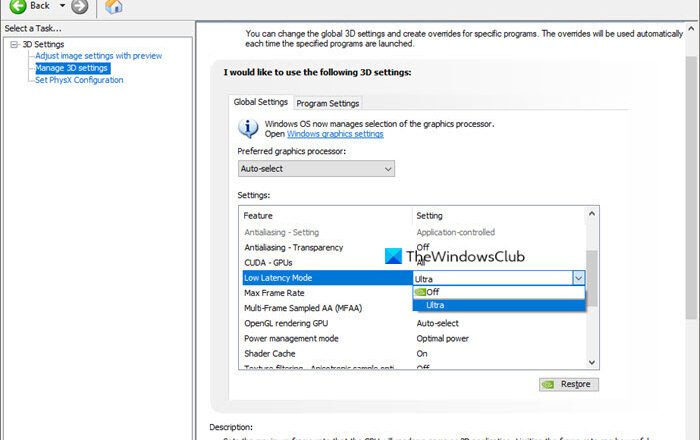This screenshot has height=440, width=700.
Task: Click the settings list scroll down arrow
Action: tap(592, 362)
